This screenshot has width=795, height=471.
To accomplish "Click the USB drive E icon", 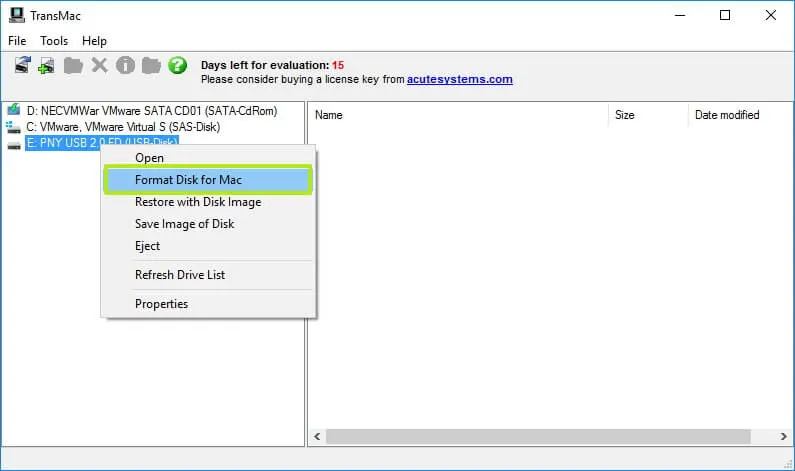I will click(14, 146).
